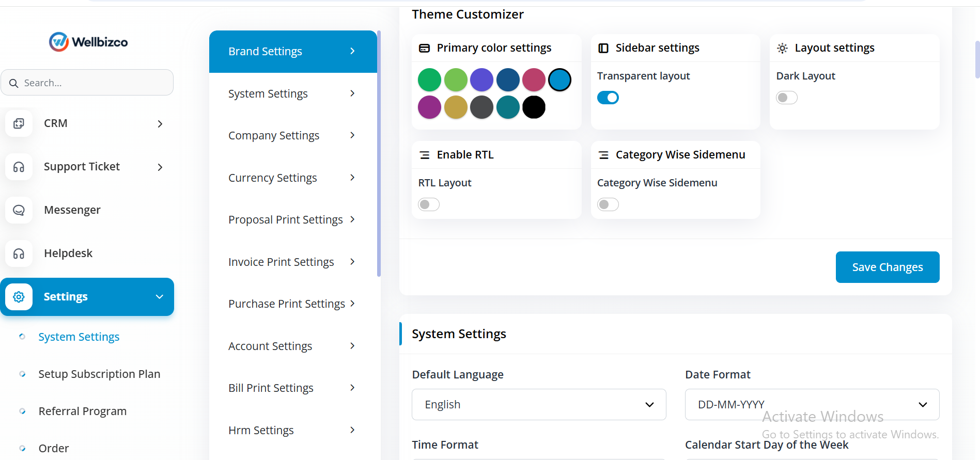Viewport: 980px width, 460px height.
Task: Open the Helpdesk menu item
Action: (87, 253)
